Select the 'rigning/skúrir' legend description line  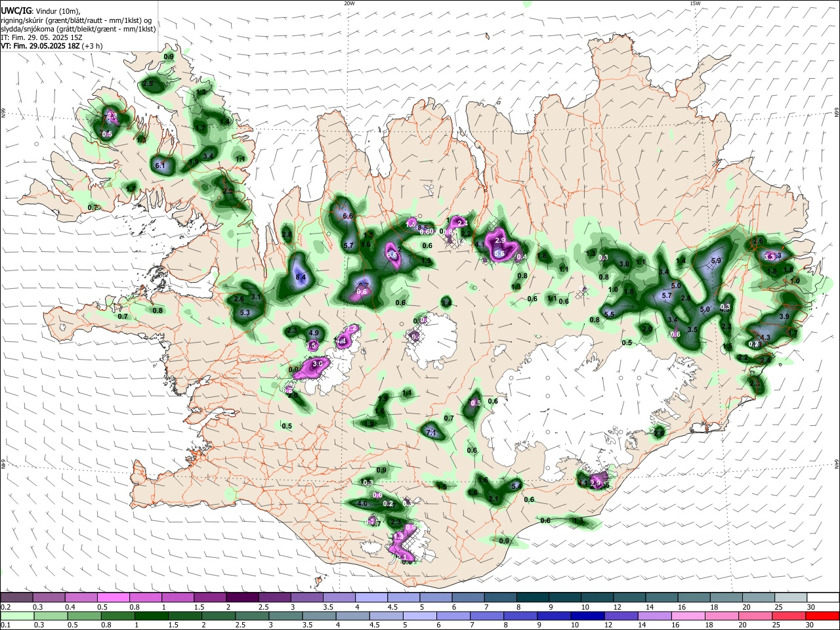click(75, 20)
